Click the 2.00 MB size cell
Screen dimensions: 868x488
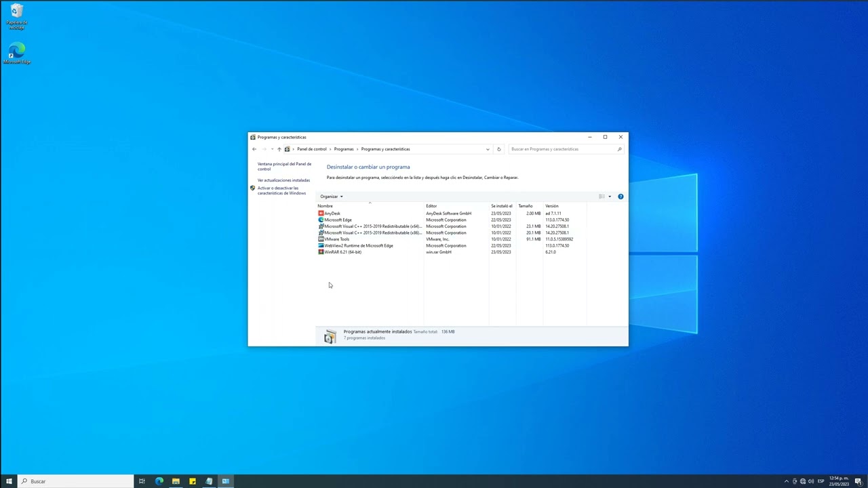coord(534,213)
